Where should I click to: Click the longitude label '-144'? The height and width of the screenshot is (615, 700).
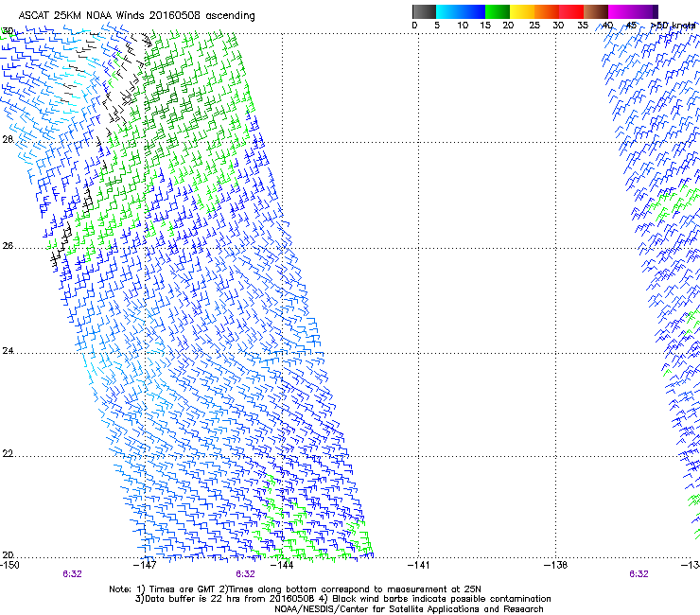tap(283, 565)
